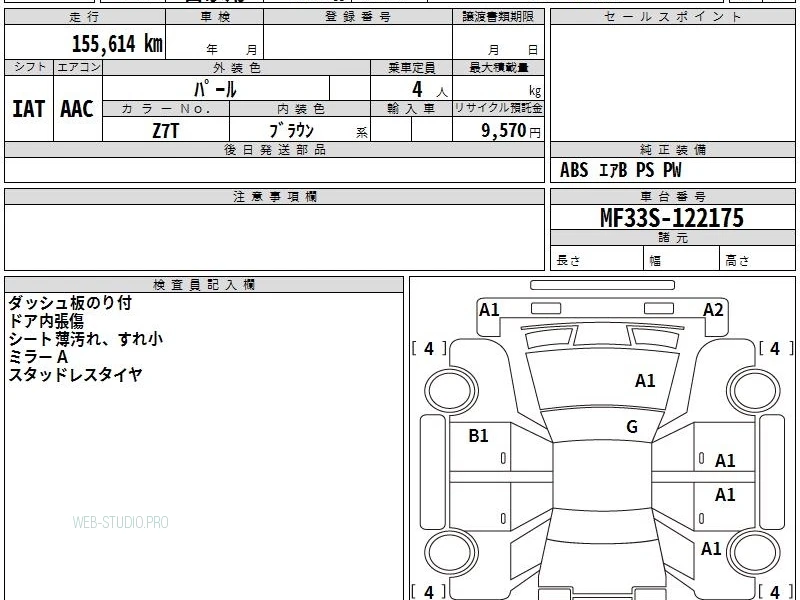This screenshot has height=600, width=800.
Task: Select the note ミラーA
Action: pyautogui.click(x=38, y=357)
